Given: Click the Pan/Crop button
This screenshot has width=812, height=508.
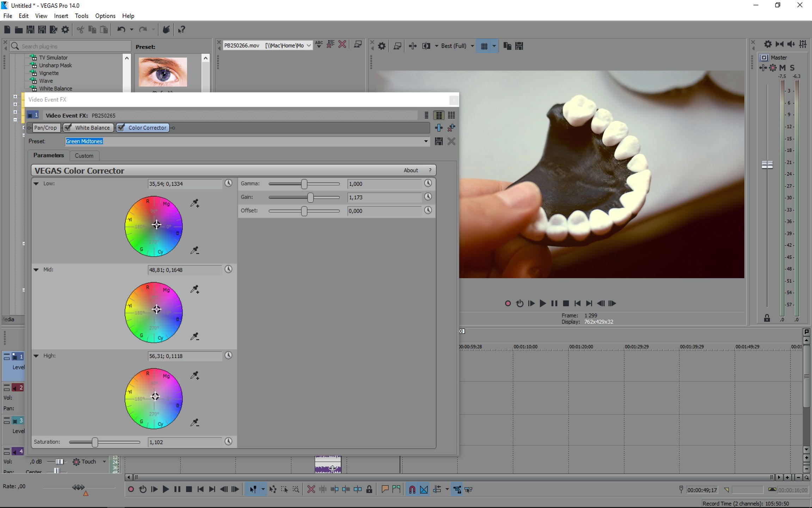Looking at the screenshot, I should (45, 128).
